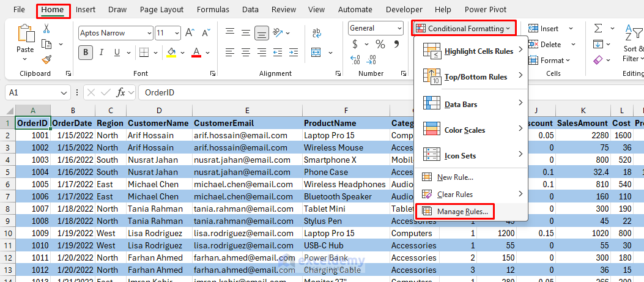Toggle Wrap Text

(x=316, y=32)
